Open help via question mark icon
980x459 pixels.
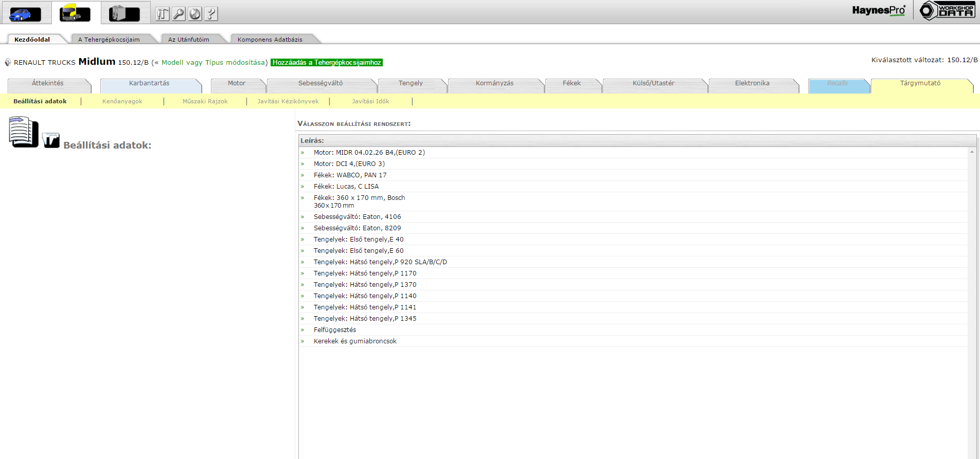tap(211, 14)
